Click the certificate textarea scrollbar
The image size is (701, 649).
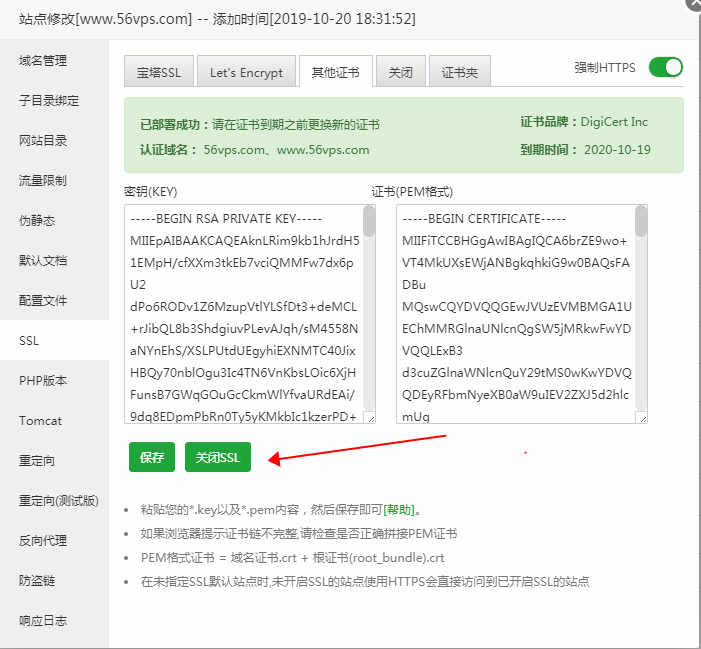[641, 222]
